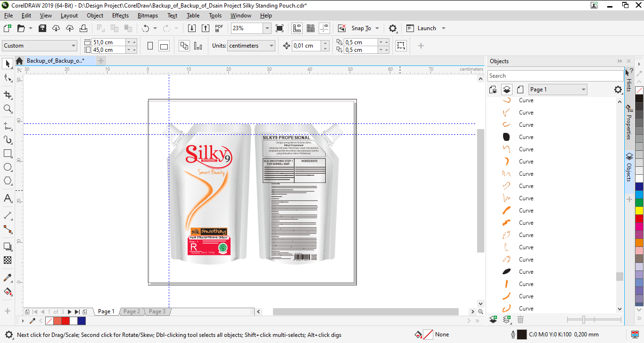This screenshot has height=343, width=644.
Task: Click the Import icon in the toolbar
Action: [191, 28]
